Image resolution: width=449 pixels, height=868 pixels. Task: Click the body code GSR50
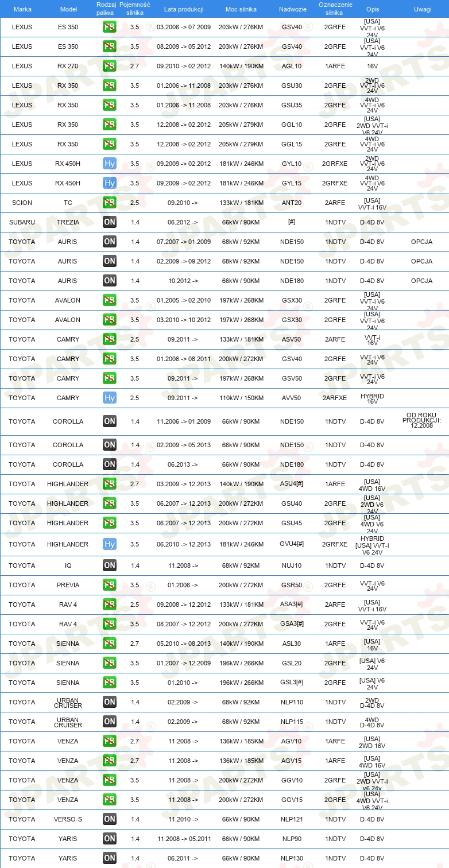292,585
